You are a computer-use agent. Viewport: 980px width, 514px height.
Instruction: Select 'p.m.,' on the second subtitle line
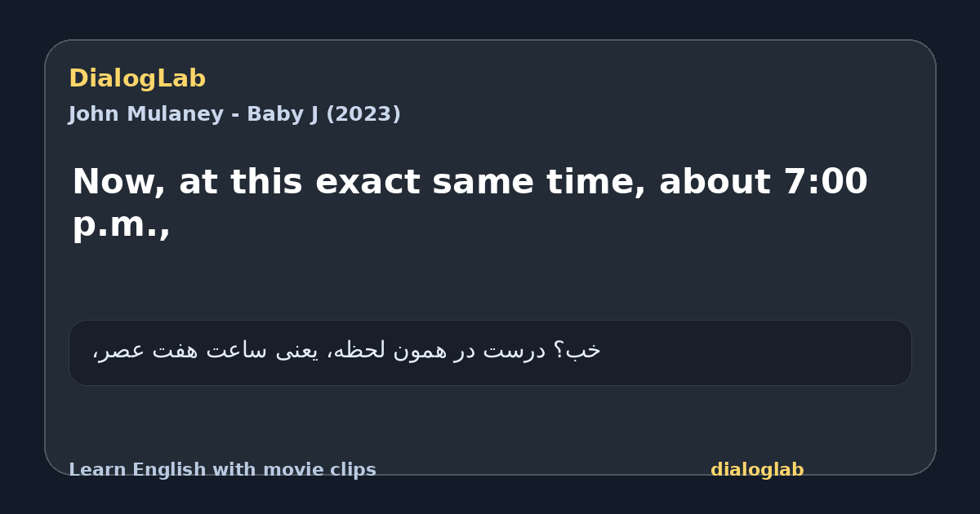click(x=122, y=225)
